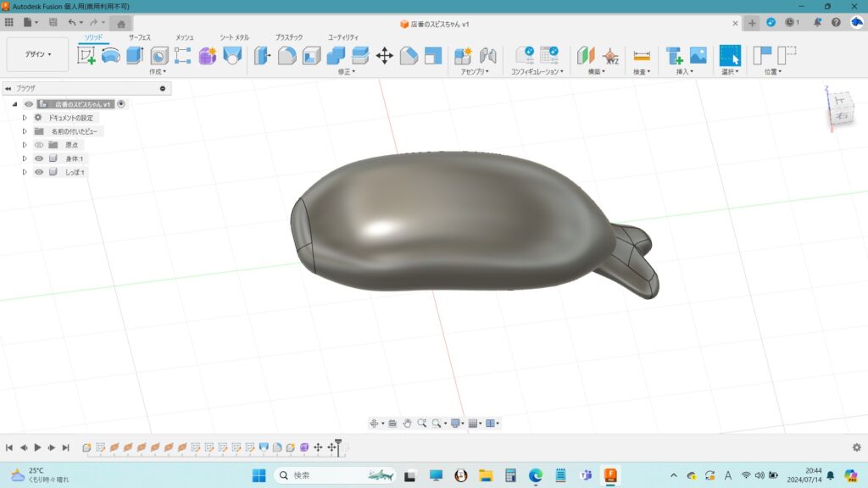The image size is (868, 488).
Task: Click the Pan hand tool
Action: [x=407, y=423]
